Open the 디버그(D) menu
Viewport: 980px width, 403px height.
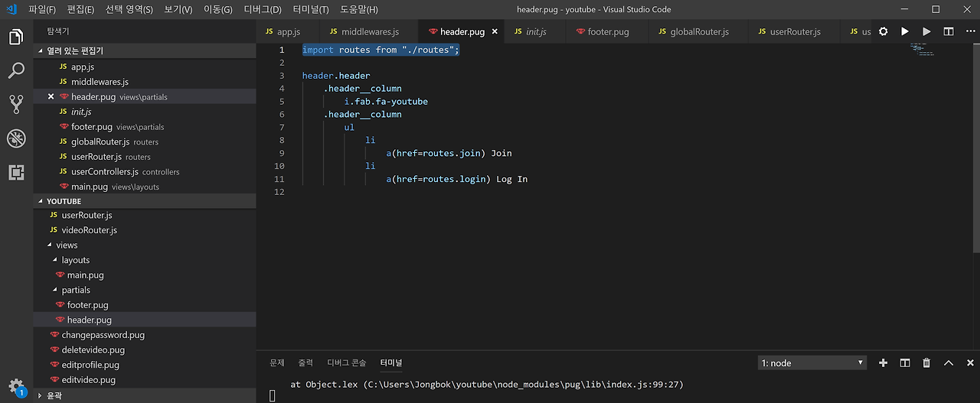click(x=263, y=9)
